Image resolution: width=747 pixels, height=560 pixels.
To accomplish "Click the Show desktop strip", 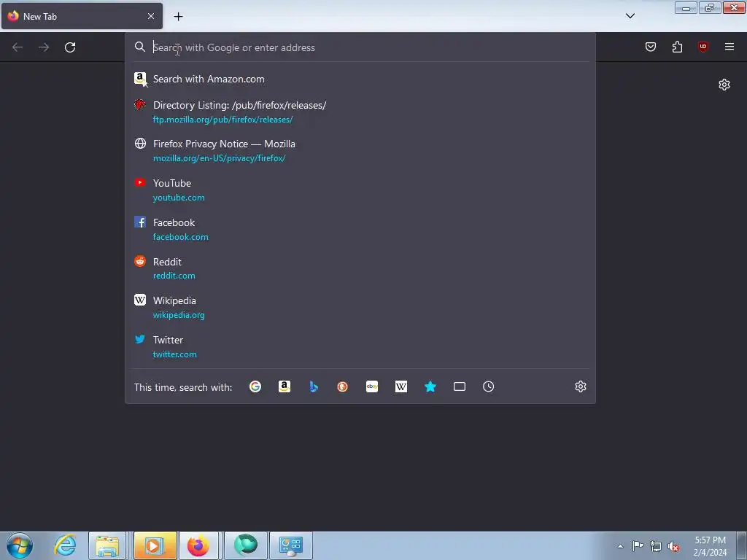I will (742, 545).
